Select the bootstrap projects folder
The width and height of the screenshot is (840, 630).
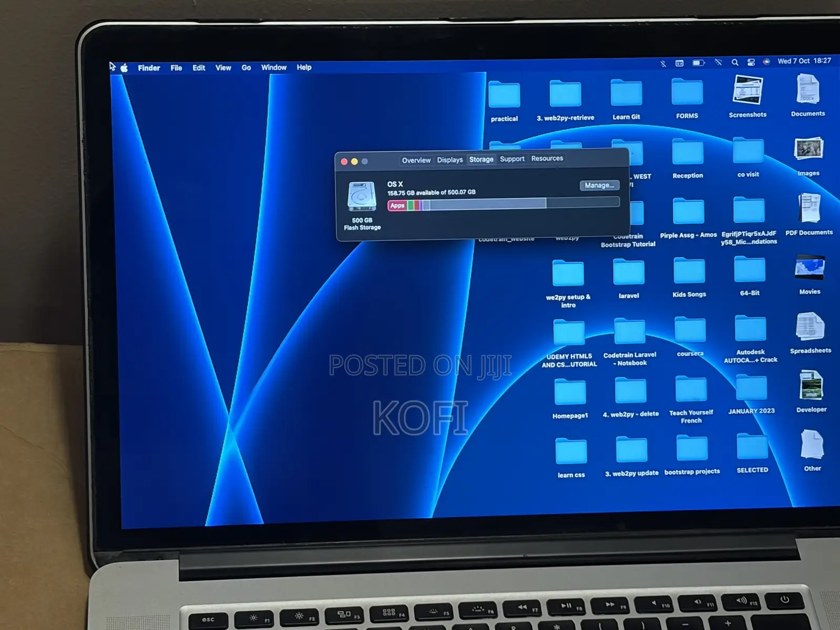tap(692, 449)
